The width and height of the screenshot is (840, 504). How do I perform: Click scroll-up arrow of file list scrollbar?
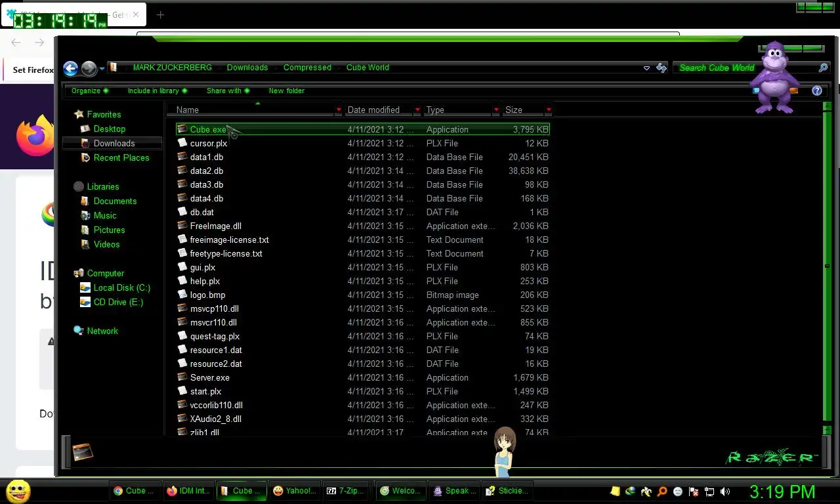tap(827, 106)
